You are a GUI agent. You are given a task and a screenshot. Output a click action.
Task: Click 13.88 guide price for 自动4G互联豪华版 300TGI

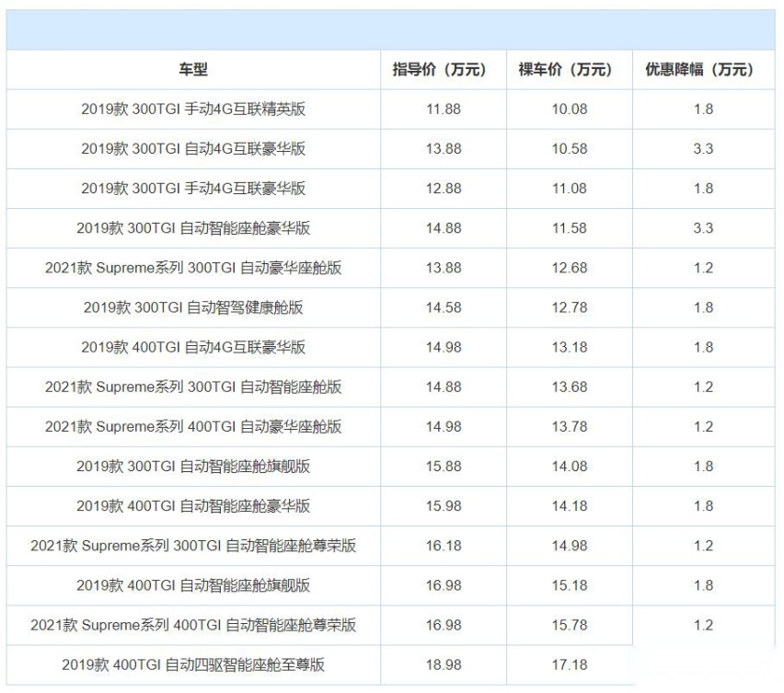click(444, 148)
